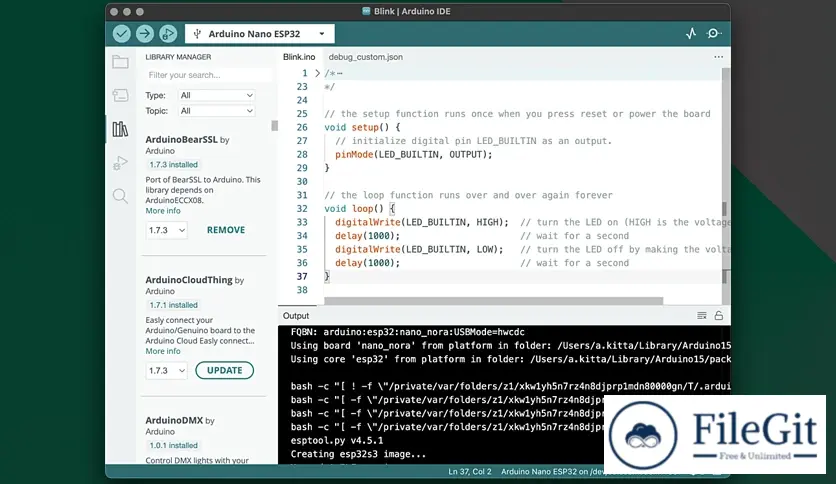Click the Verify sketch checkmark button
This screenshot has width=836, height=484.
(x=122, y=34)
